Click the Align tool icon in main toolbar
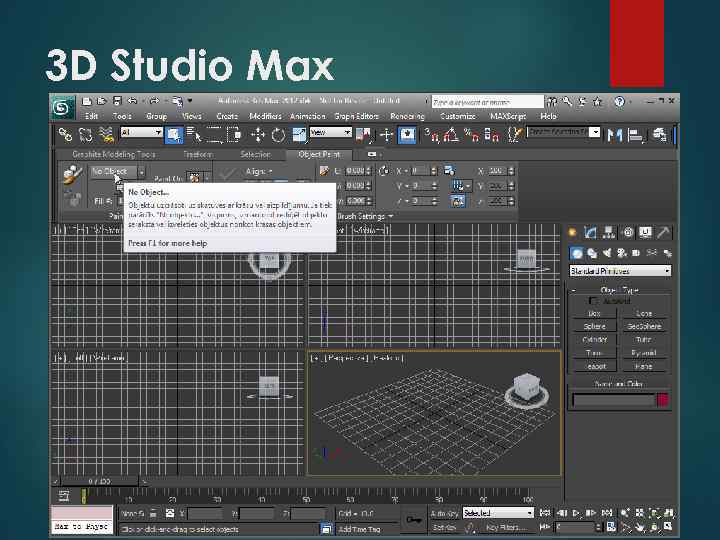 (x=636, y=135)
